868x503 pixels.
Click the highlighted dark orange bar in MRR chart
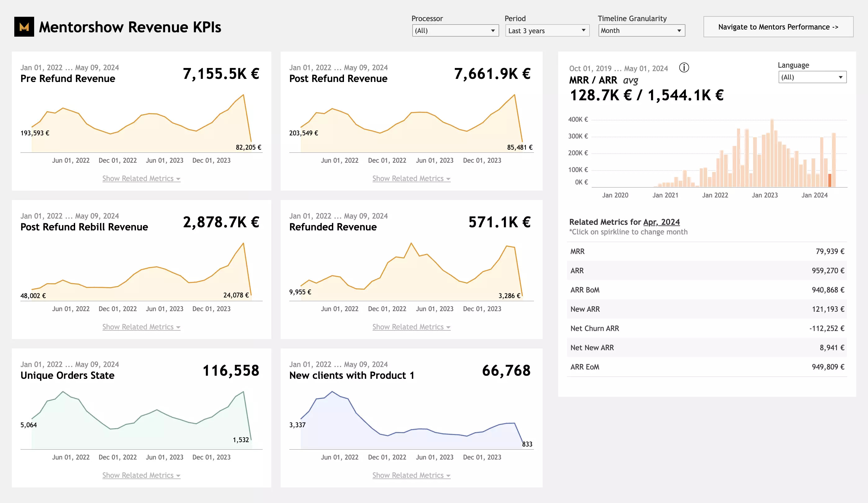tap(830, 180)
